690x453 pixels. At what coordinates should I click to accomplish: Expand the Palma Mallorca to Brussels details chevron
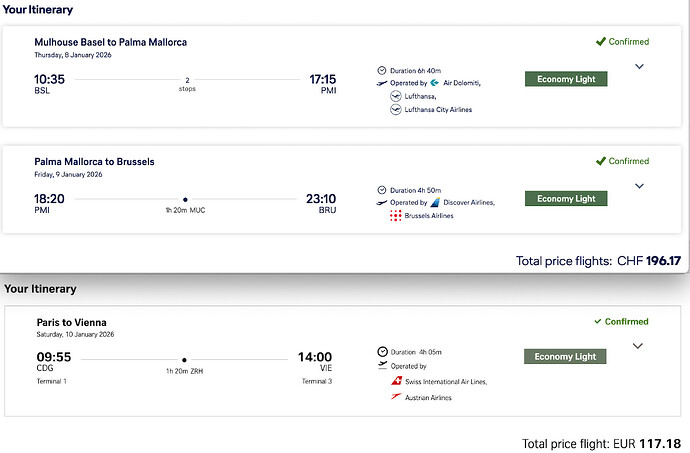[640, 186]
